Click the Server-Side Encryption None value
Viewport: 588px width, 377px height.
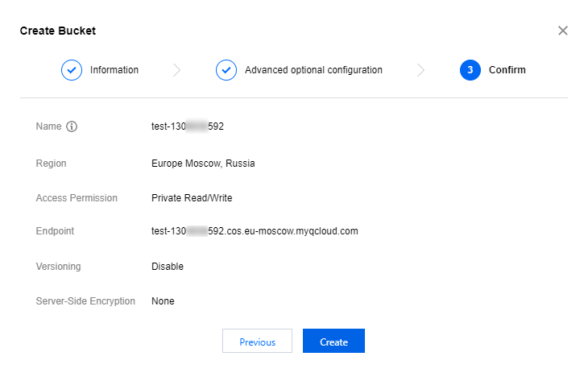coord(163,301)
